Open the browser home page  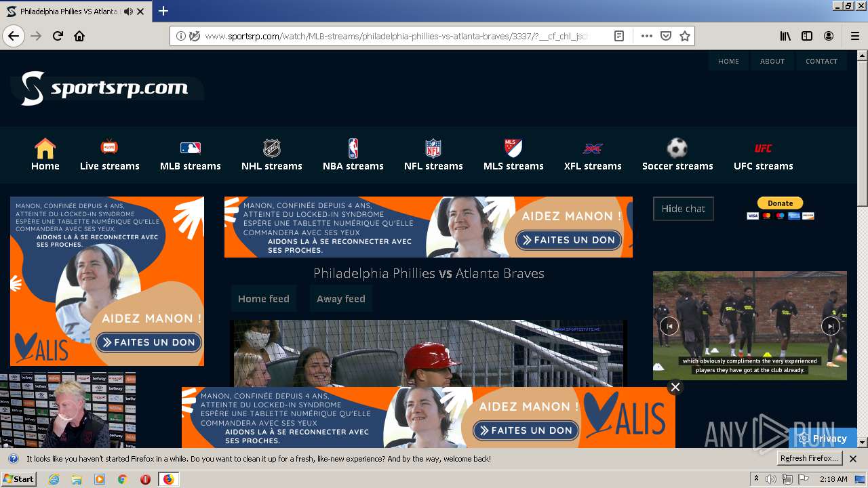(79, 36)
